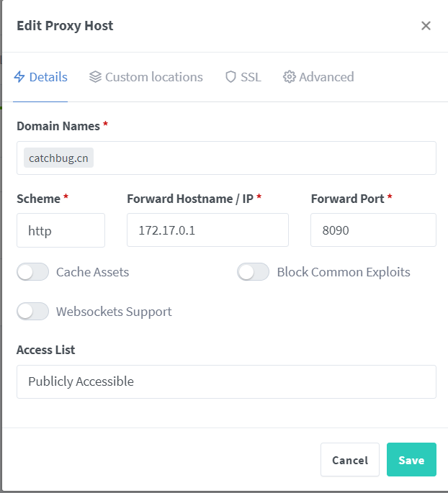Cancel editing the proxy host
Viewport: 448px width, 493px height.
click(x=350, y=460)
